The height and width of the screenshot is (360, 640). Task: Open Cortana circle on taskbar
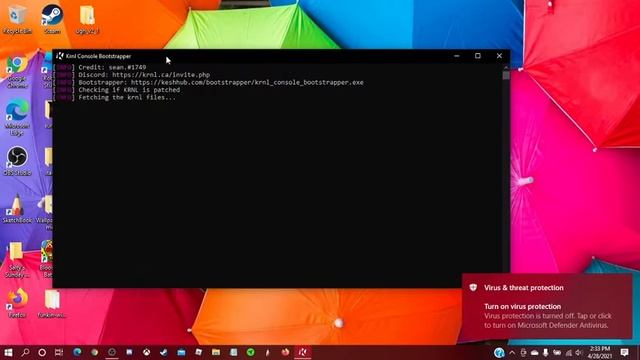point(42,352)
